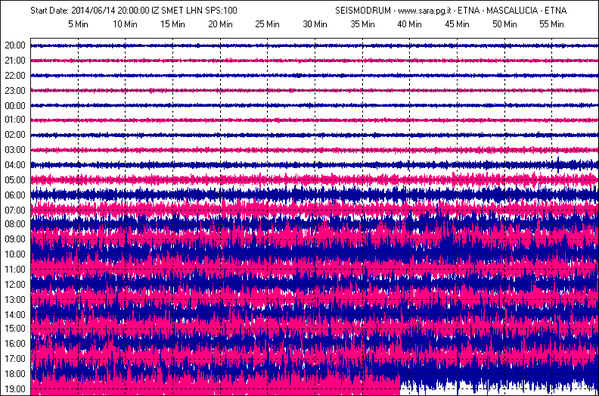Select the 16:00 hour row label
The height and width of the screenshot is (396, 599).
tap(15, 344)
